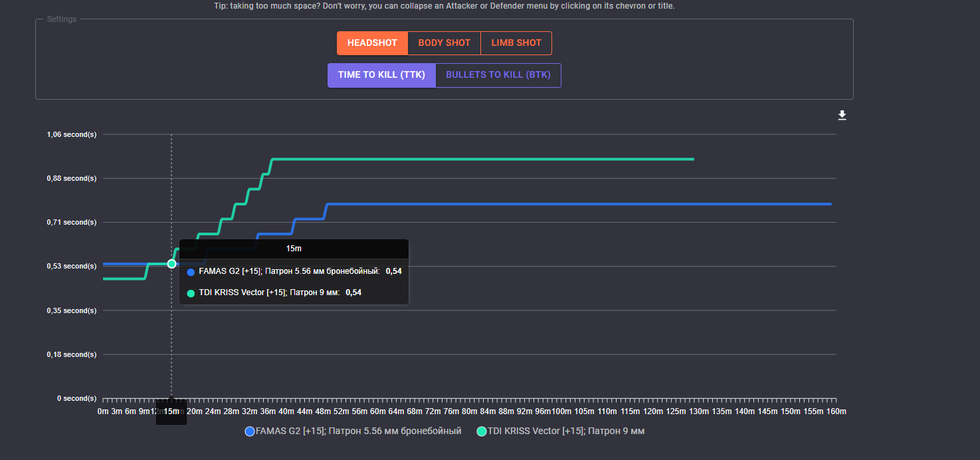The width and height of the screenshot is (980, 460).
Task: Click the 0,53 second(s) axis label
Action: click(72, 266)
